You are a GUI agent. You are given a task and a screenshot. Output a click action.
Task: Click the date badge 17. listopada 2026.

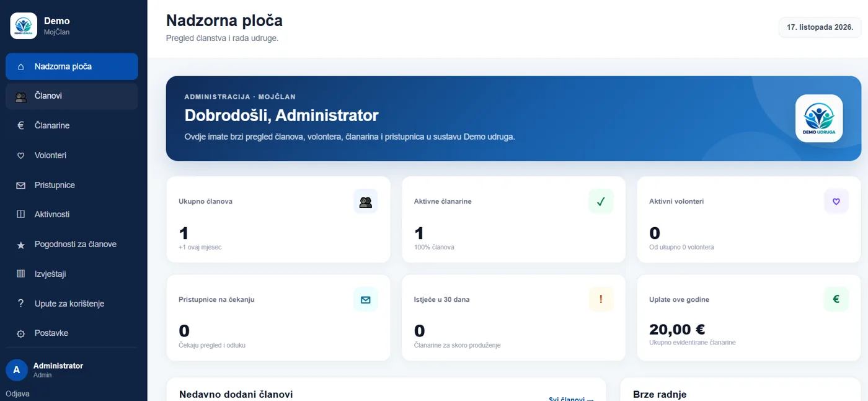tap(820, 27)
